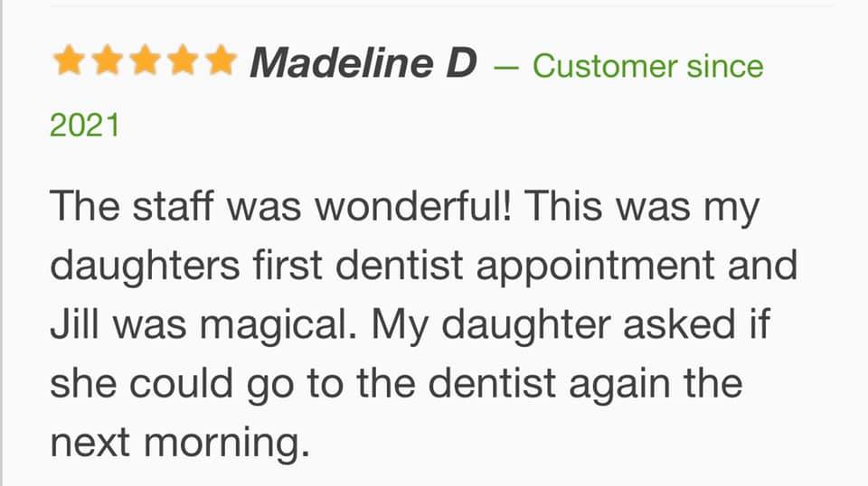Click the dash separator after reviewer name
This screenshot has width=868, height=486.
pyautogui.click(x=506, y=68)
